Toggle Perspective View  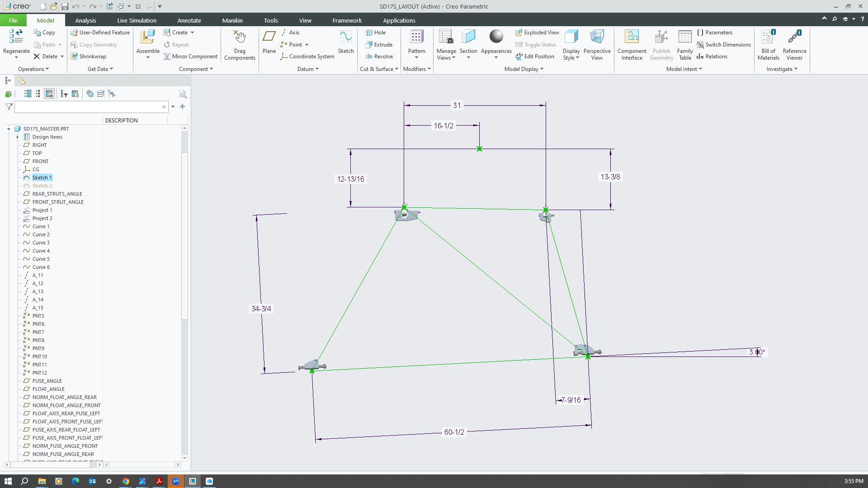[597, 38]
